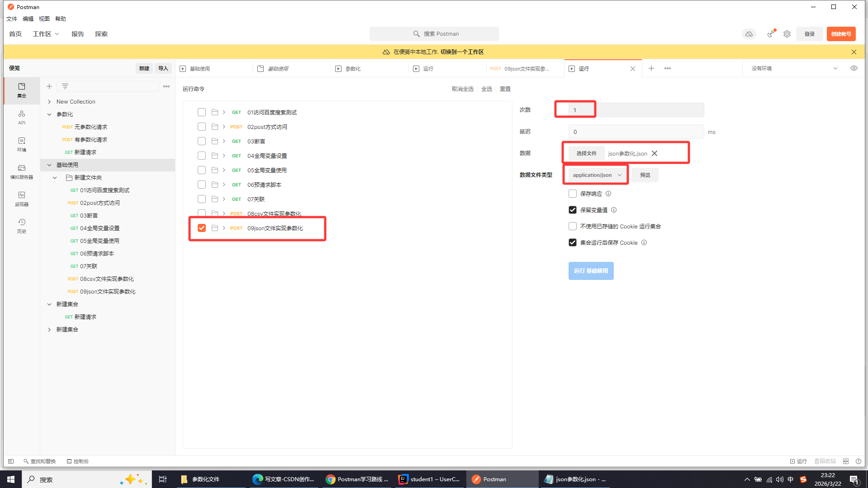Open the 历史 history sidebar icon
This screenshot has width=868, height=488.
22,226
